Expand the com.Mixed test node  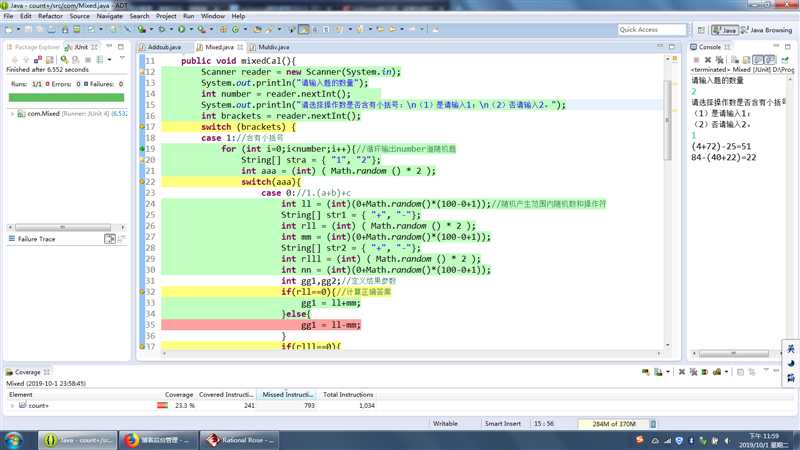click(x=12, y=114)
